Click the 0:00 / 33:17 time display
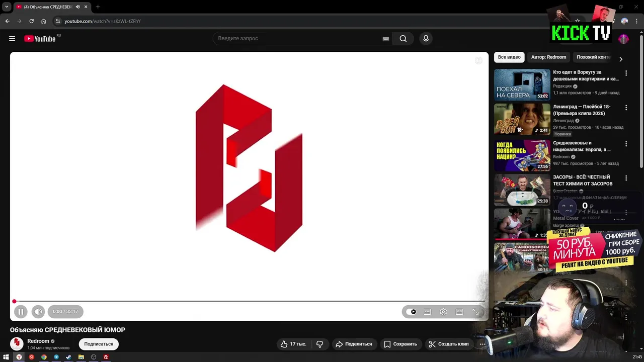The image size is (644, 362). [65, 312]
